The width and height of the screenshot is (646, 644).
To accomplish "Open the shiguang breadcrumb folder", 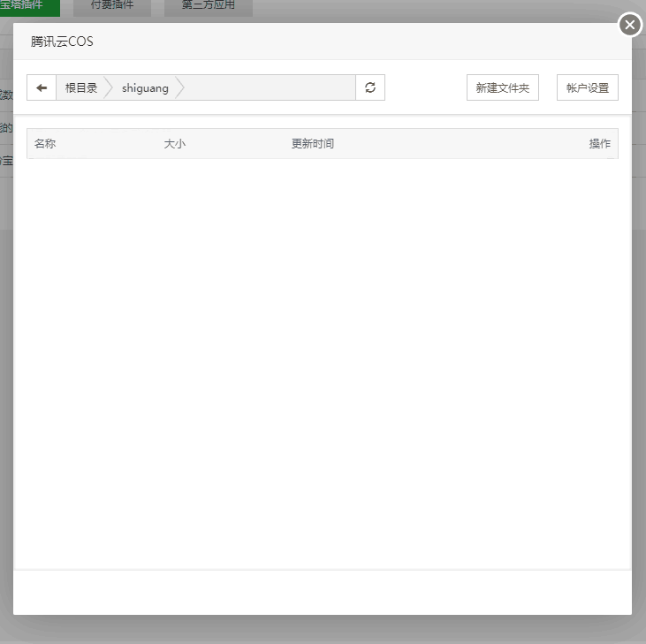I will point(145,88).
